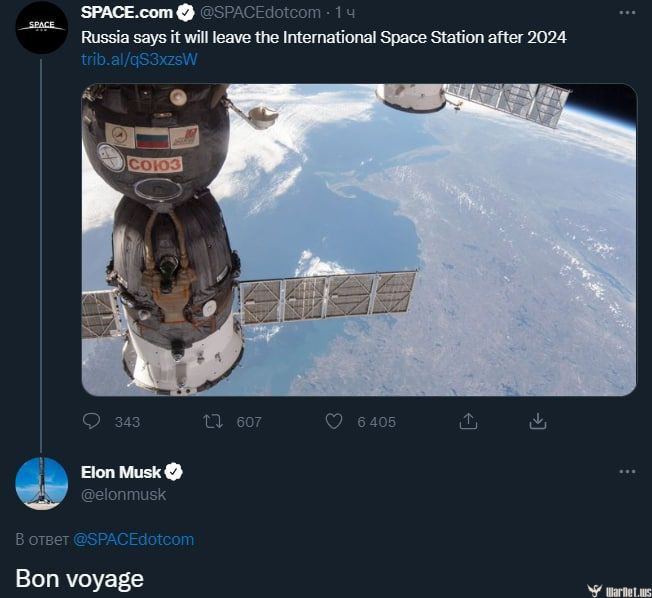Click the @SPACEdotcom reply mention link
Screen dimensions: 652x598
(x=133, y=539)
